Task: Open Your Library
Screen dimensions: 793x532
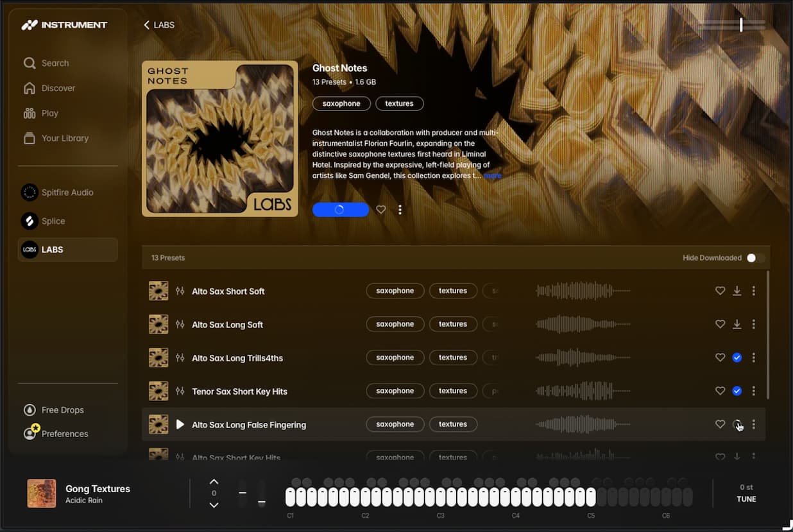Action: [56, 138]
